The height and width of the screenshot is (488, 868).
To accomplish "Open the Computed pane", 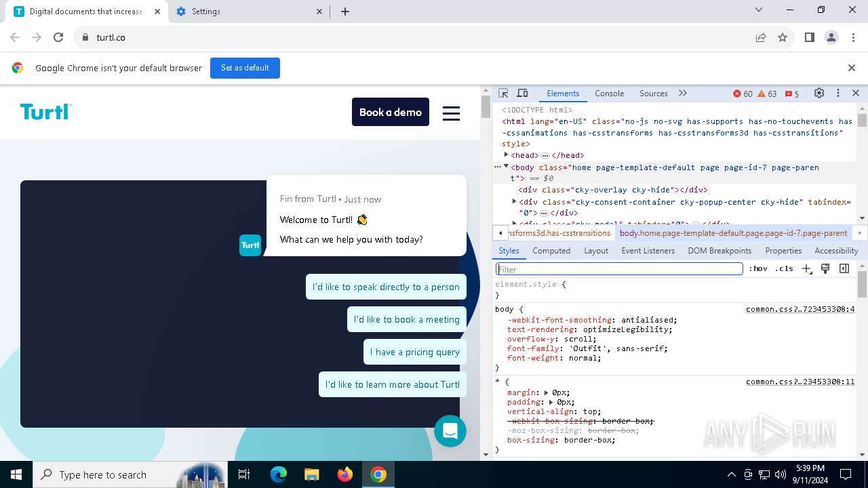I will [551, 251].
